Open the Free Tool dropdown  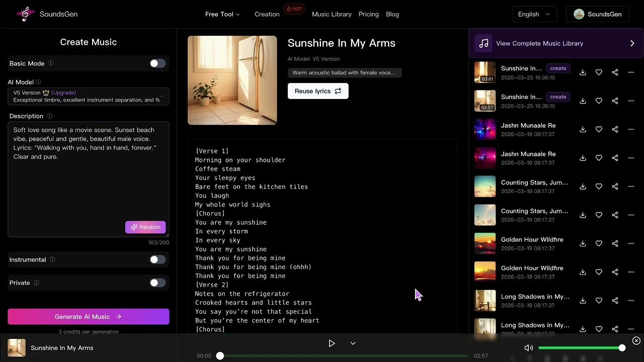222,14
